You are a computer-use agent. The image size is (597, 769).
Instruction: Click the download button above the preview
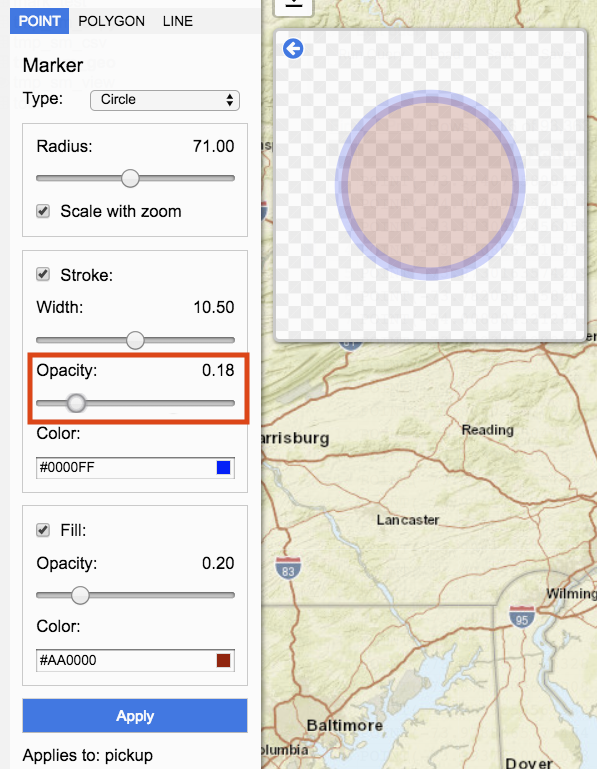293,6
